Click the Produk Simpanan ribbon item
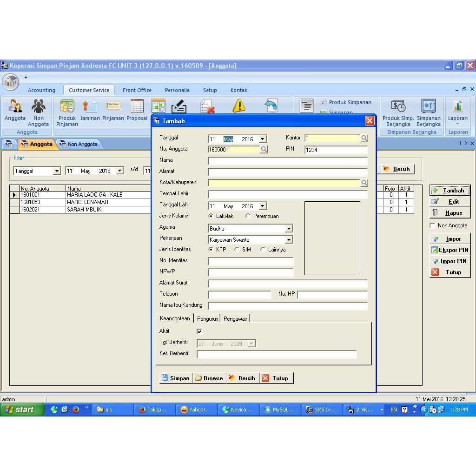 pos(346,102)
